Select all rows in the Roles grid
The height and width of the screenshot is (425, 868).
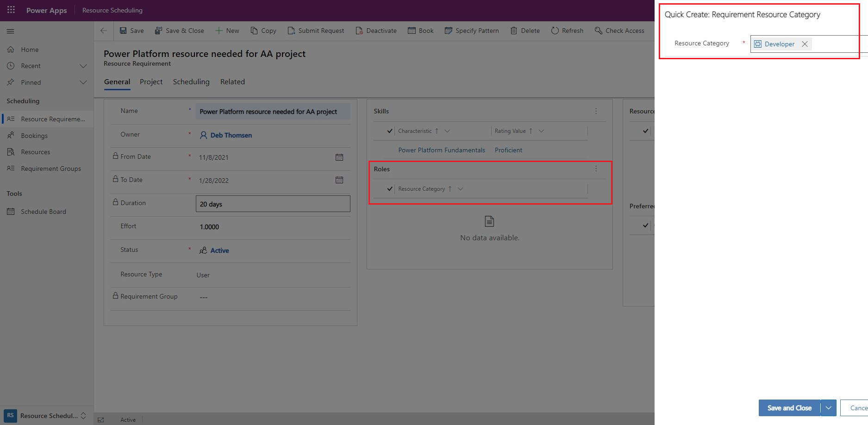(390, 189)
